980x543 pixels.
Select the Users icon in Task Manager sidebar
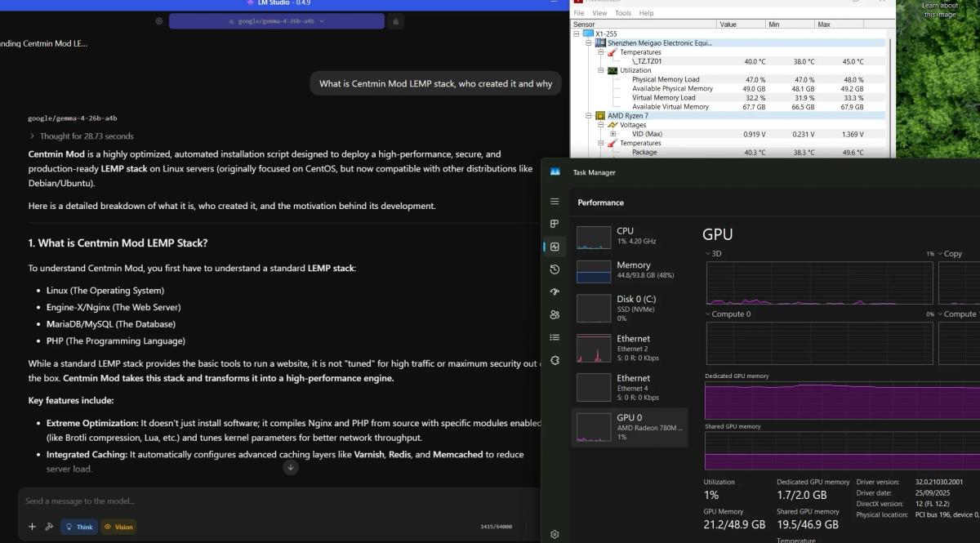point(555,314)
